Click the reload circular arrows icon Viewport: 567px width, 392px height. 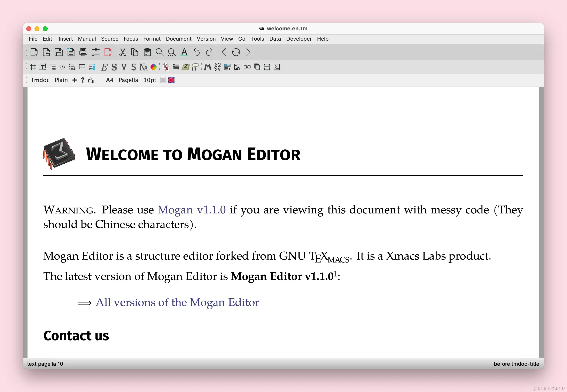(236, 52)
